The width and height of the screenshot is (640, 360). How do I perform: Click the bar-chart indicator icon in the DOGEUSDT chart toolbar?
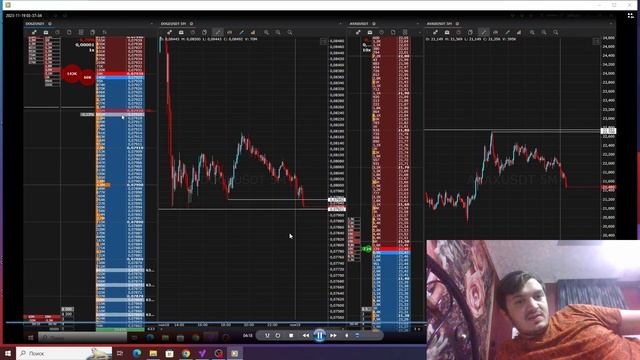253,32
